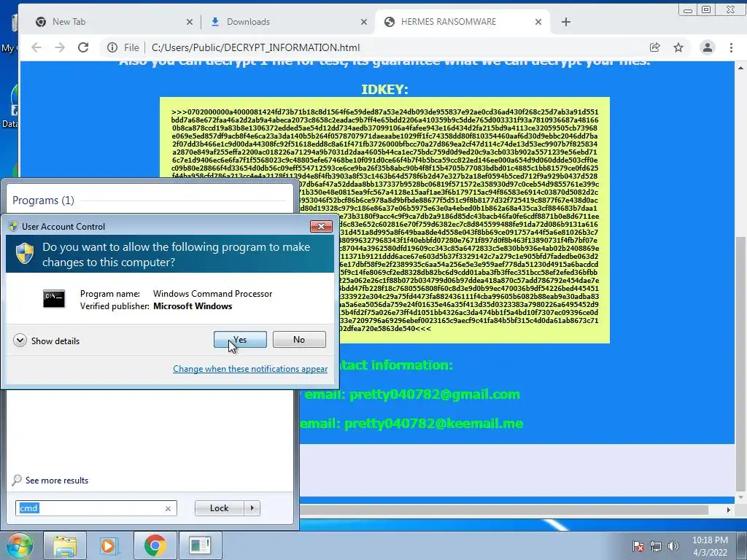Click No in User Account Control dialog
This screenshot has height=560, width=747.
(x=299, y=340)
